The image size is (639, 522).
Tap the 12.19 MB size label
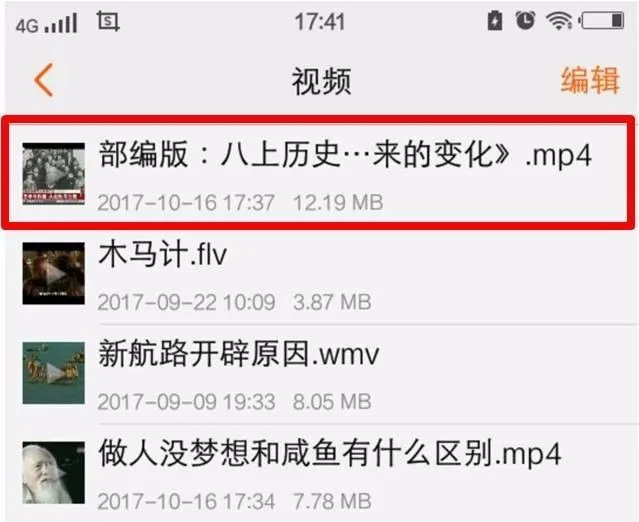click(338, 203)
